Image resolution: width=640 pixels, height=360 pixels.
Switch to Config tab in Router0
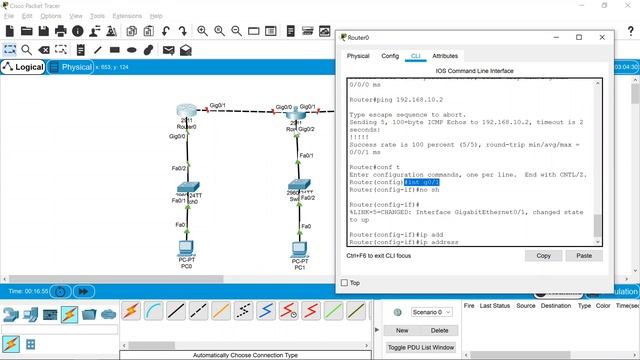point(390,56)
